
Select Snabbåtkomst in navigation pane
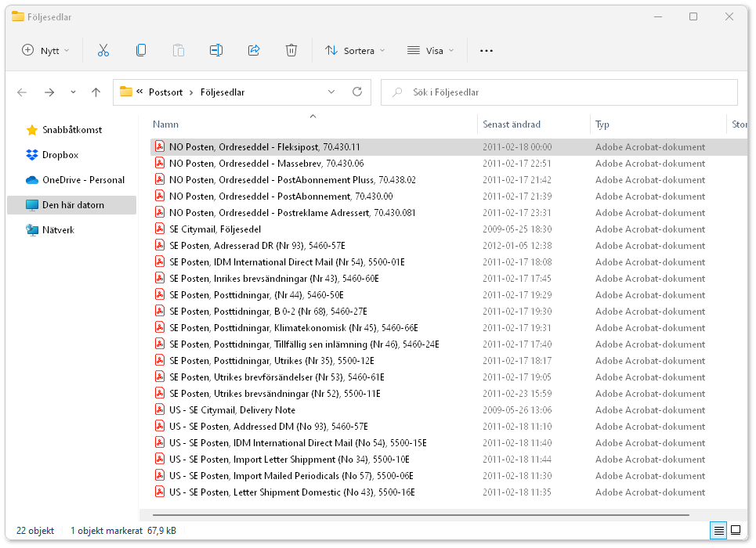coord(72,130)
